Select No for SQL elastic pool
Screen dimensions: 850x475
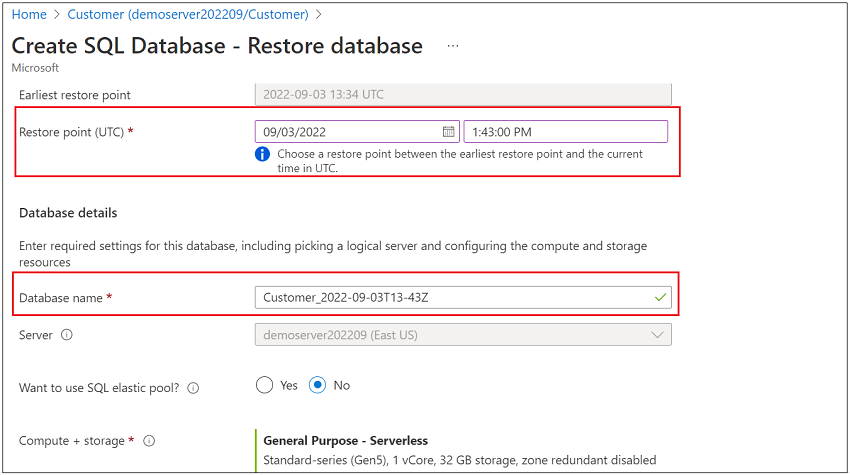[x=318, y=385]
